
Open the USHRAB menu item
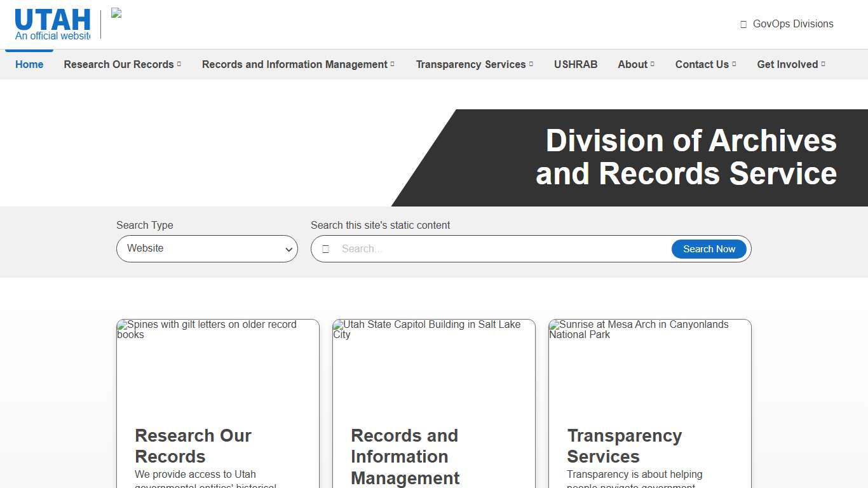pos(576,64)
